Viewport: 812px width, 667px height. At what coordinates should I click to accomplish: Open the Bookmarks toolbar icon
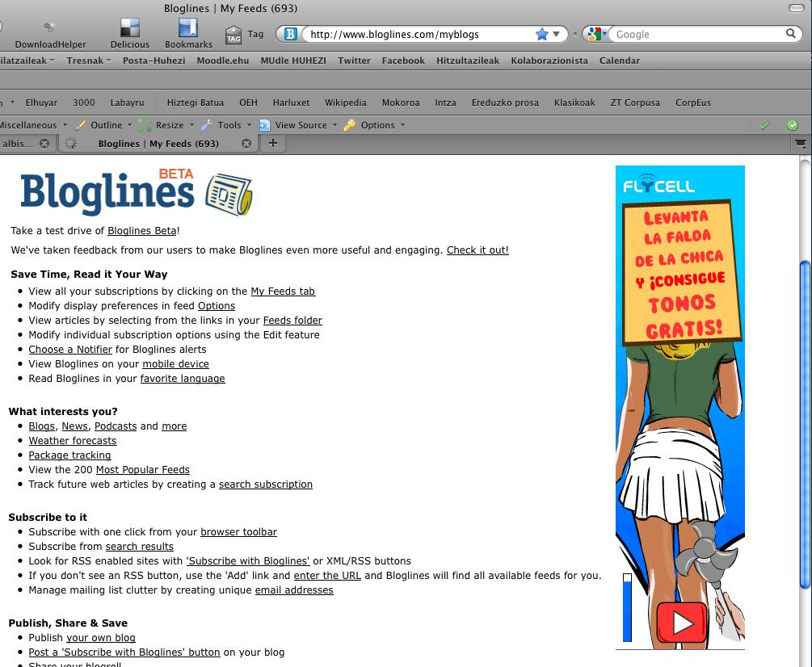point(188,28)
